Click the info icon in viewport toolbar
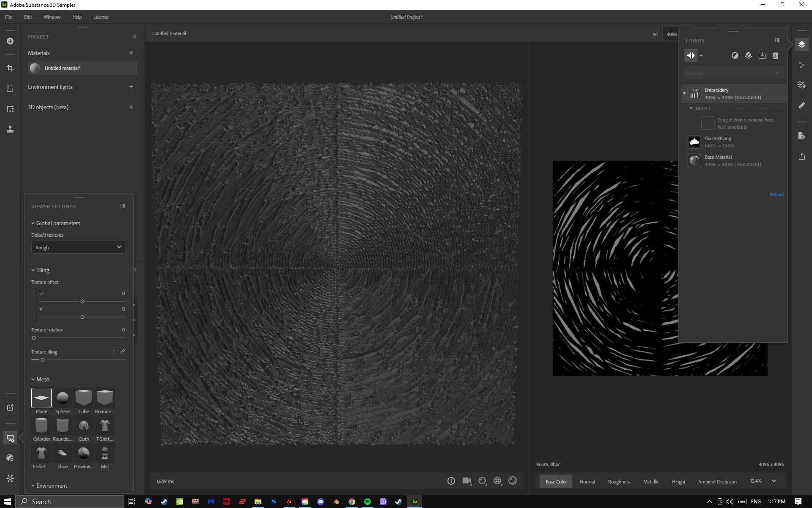812x508 pixels. (451, 481)
